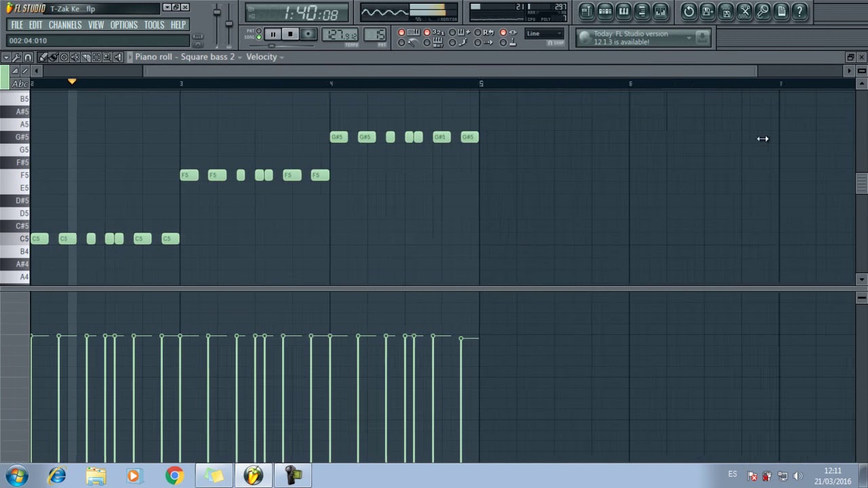Show the Piano roll window button
This screenshot has height=488, width=868.
tap(623, 11)
